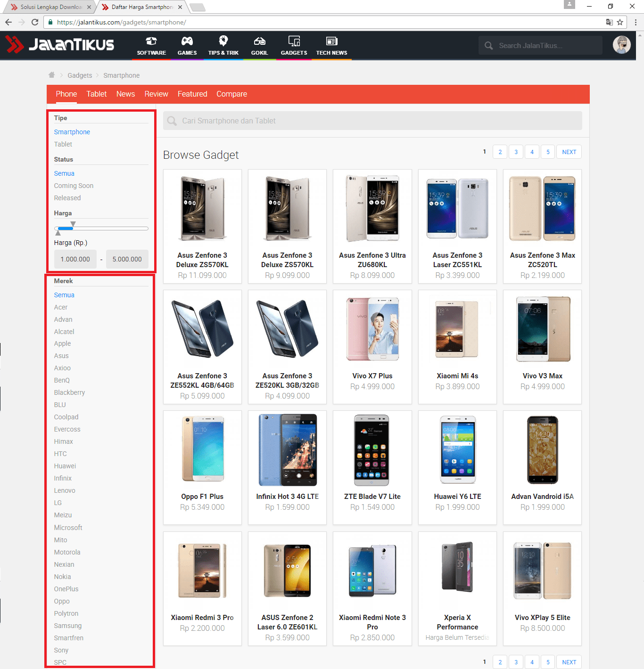
Task: Go to page 3 in bottom pagination
Action: [x=516, y=662]
